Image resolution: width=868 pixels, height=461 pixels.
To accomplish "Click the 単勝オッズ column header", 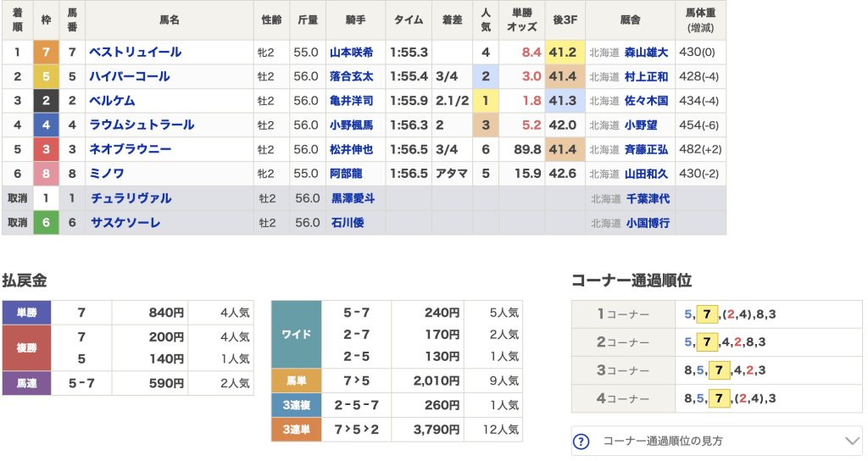I will click(x=521, y=20).
